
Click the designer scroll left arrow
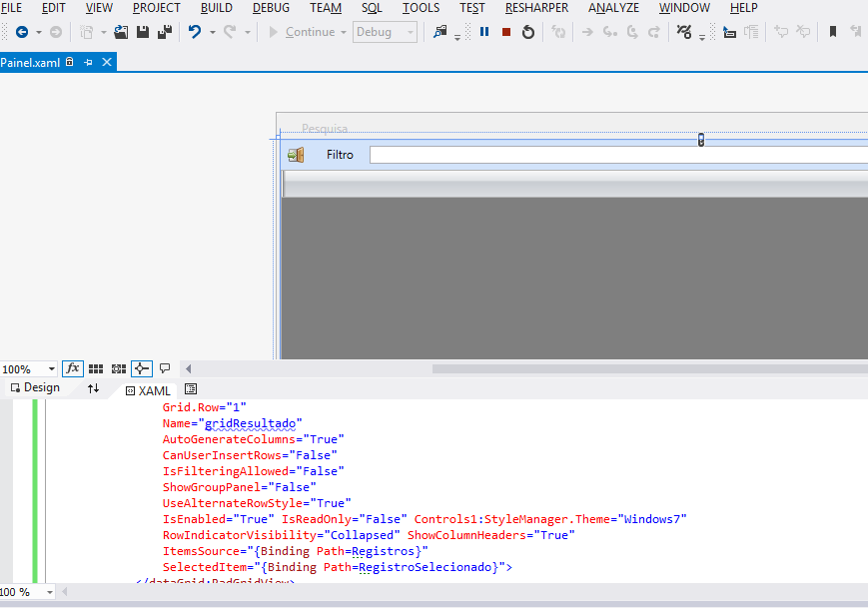(x=188, y=369)
